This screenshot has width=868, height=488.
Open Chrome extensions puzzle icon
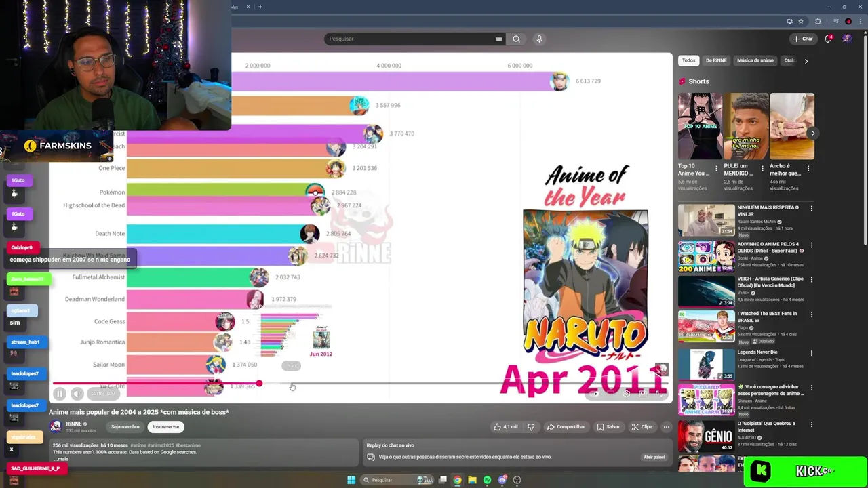[x=818, y=21]
